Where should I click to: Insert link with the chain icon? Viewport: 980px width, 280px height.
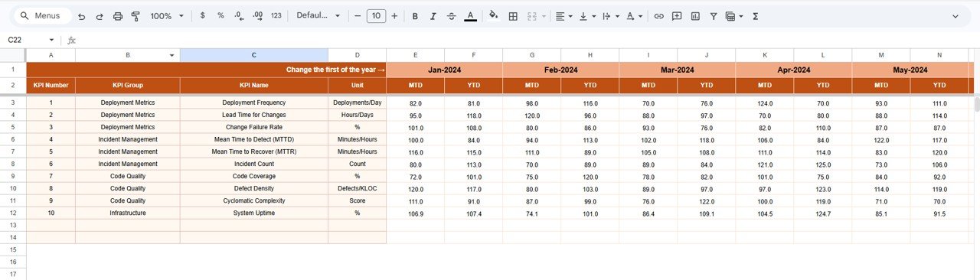(658, 16)
